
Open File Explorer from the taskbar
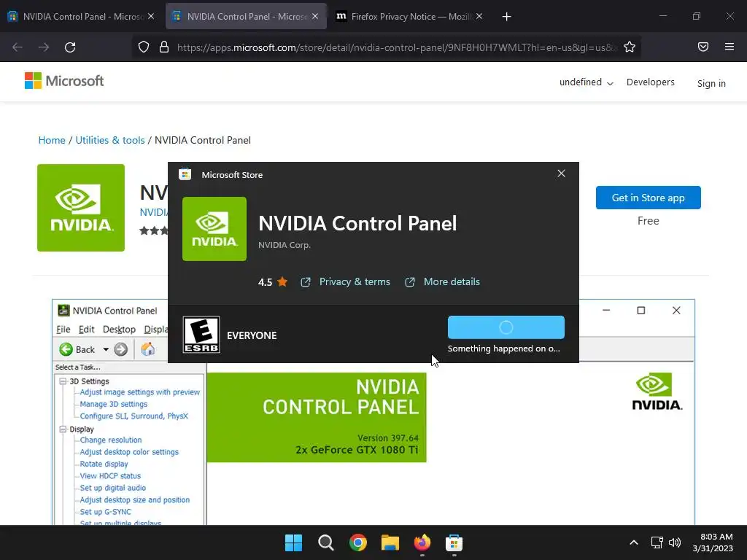tap(390, 542)
